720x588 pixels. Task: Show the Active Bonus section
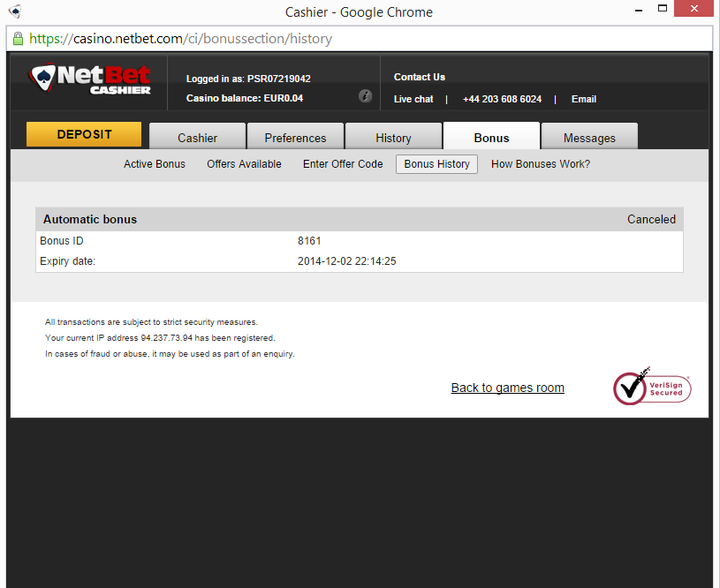(155, 164)
